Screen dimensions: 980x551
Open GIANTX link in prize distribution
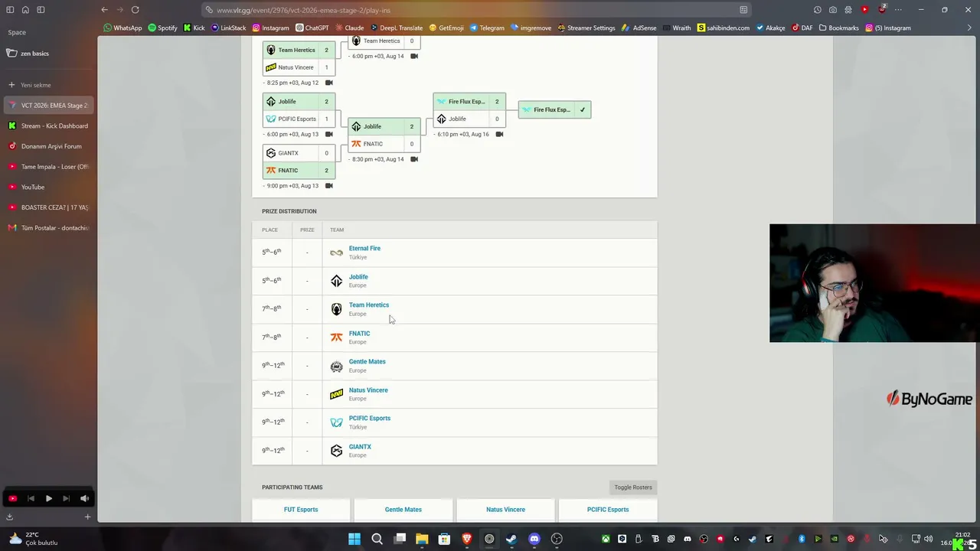coord(360,446)
